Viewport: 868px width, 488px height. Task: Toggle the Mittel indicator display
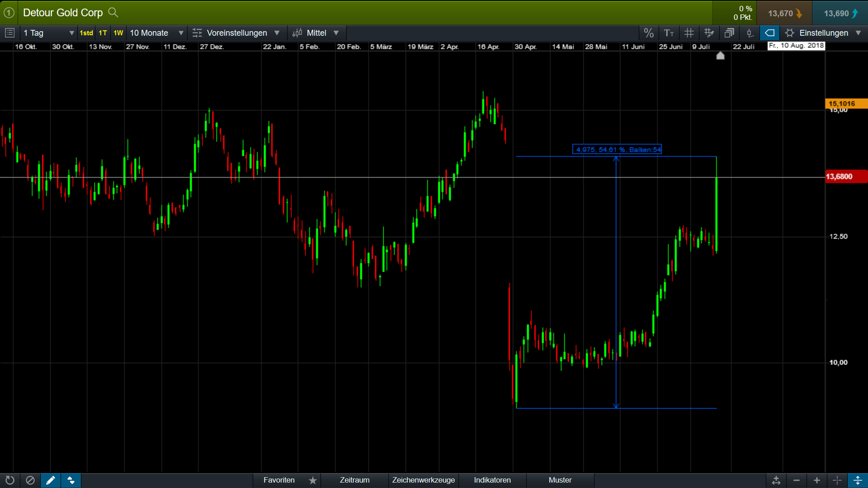point(316,33)
